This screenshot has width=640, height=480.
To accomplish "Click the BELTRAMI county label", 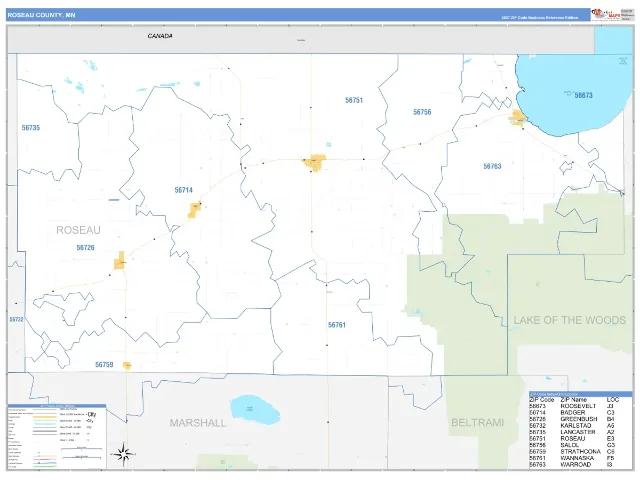I will [478, 422].
